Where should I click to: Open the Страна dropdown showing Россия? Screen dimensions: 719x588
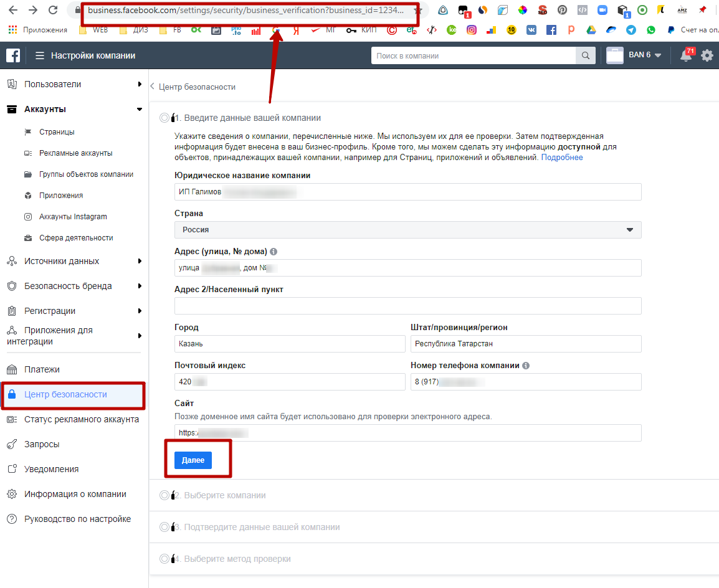click(407, 230)
